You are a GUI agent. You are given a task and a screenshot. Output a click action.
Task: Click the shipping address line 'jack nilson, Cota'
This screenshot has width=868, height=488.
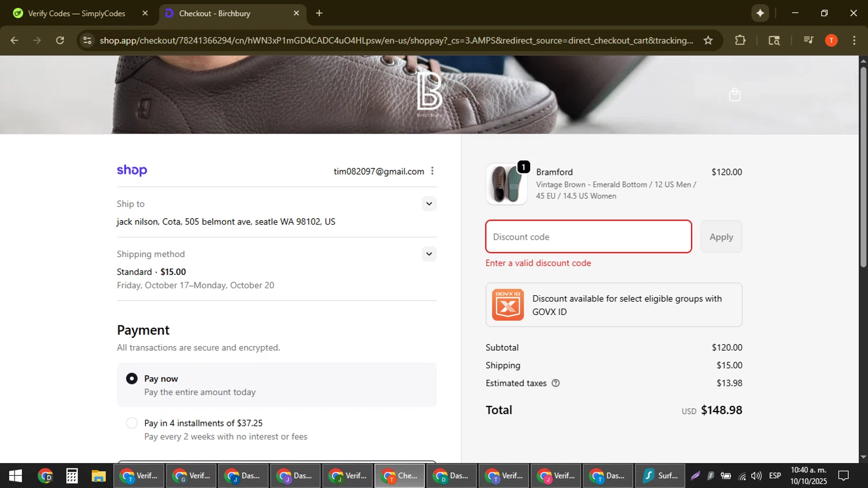coord(226,222)
